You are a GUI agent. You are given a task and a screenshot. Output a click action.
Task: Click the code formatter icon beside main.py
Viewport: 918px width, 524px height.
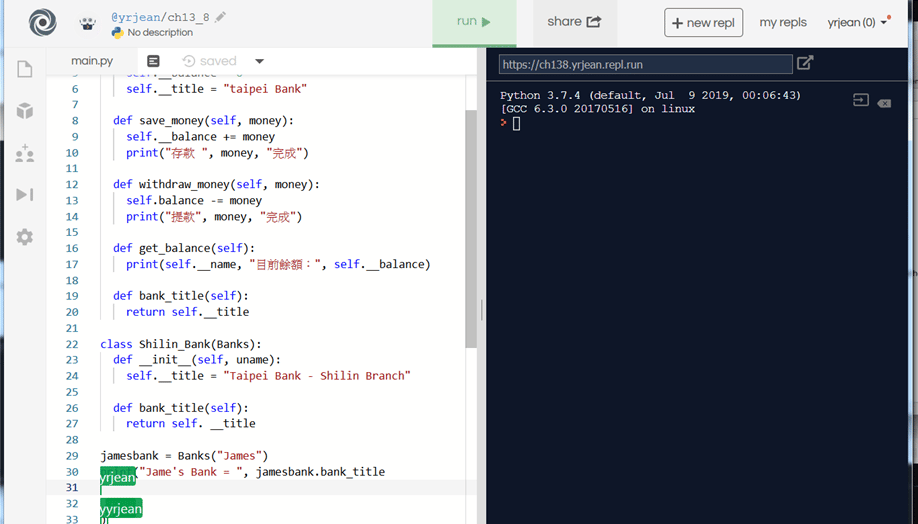(153, 61)
